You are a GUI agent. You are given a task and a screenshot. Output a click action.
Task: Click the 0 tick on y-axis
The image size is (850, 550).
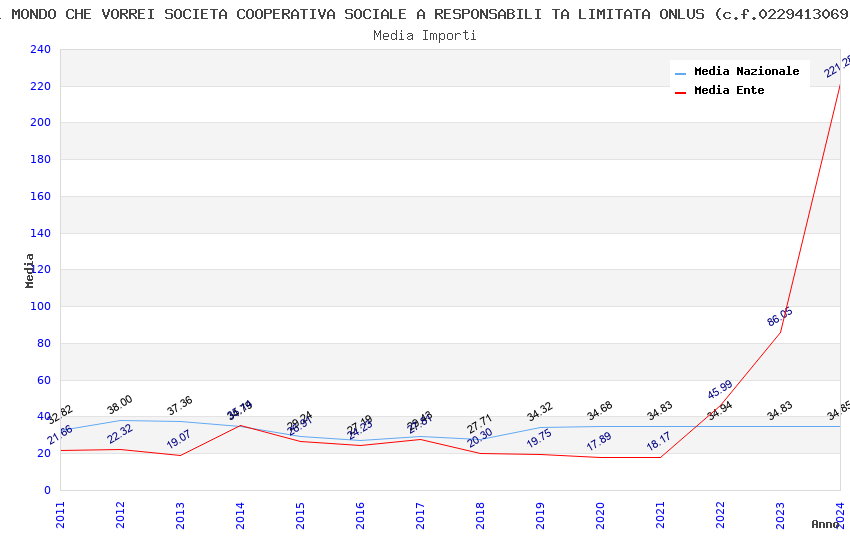tap(47, 490)
